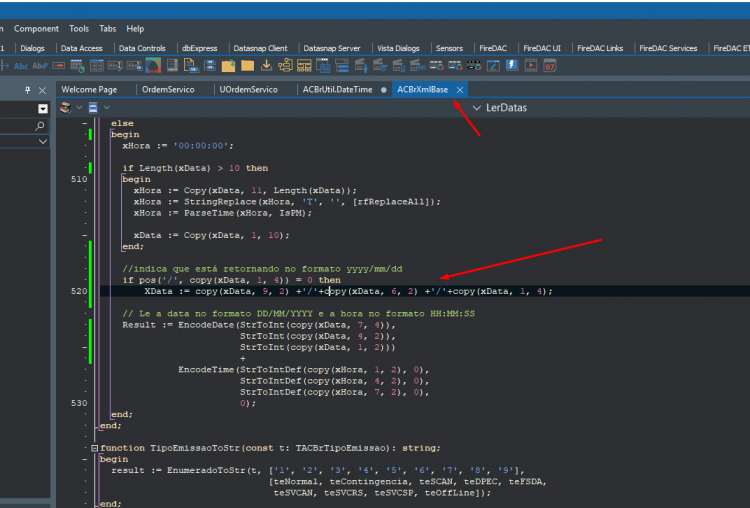Viewport: 750px width, 508px height.
Task: Click line number 520 in the gutter
Action: [x=79, y=291]
